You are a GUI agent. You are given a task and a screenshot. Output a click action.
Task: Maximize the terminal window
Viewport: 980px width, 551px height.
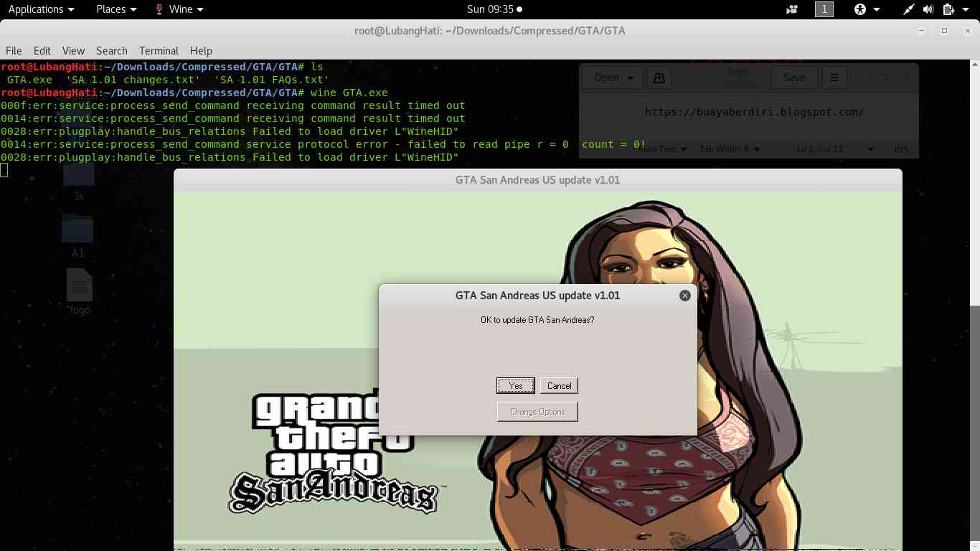[x=945, y=30]
